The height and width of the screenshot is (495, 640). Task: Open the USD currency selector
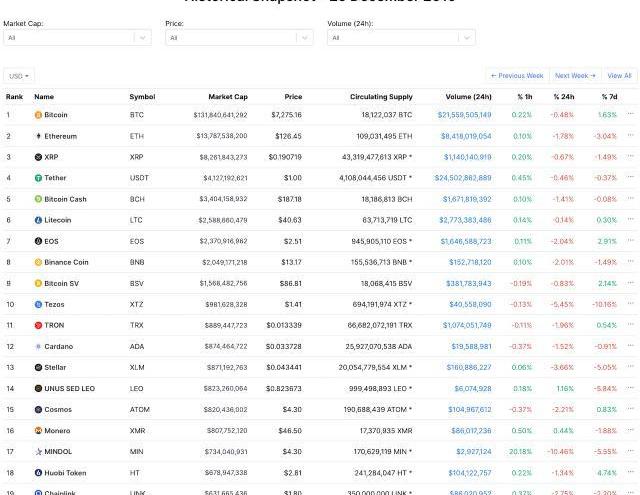coord(19,76)
